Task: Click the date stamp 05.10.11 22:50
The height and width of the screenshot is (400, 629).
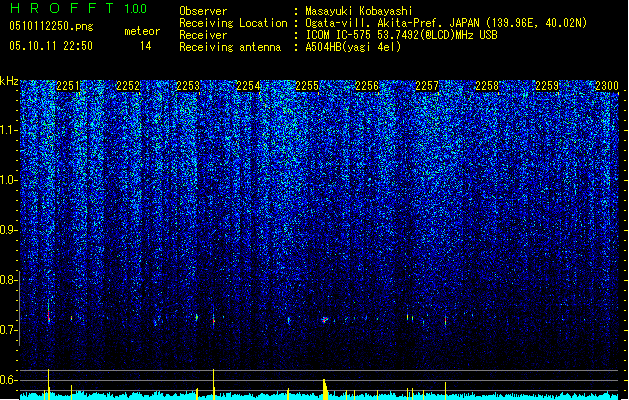Action: pos(51,46)
